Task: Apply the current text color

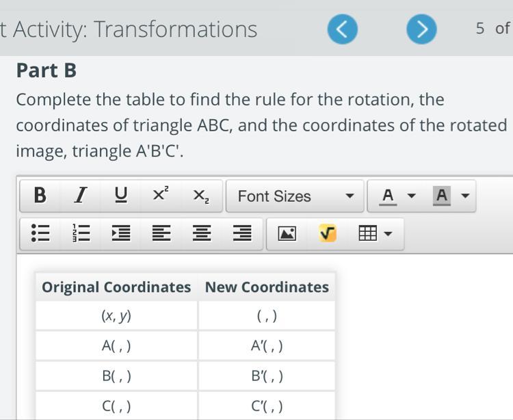Action: 388,196
